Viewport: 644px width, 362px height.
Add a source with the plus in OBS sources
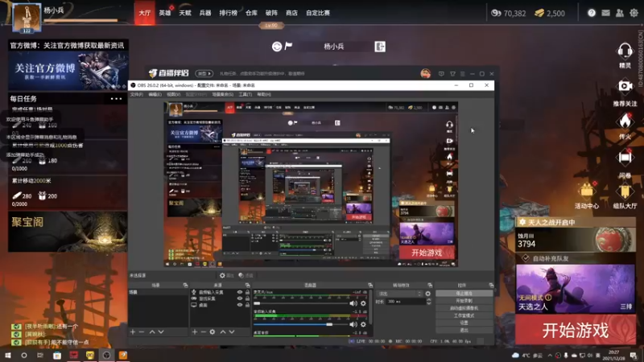point(195,331)
